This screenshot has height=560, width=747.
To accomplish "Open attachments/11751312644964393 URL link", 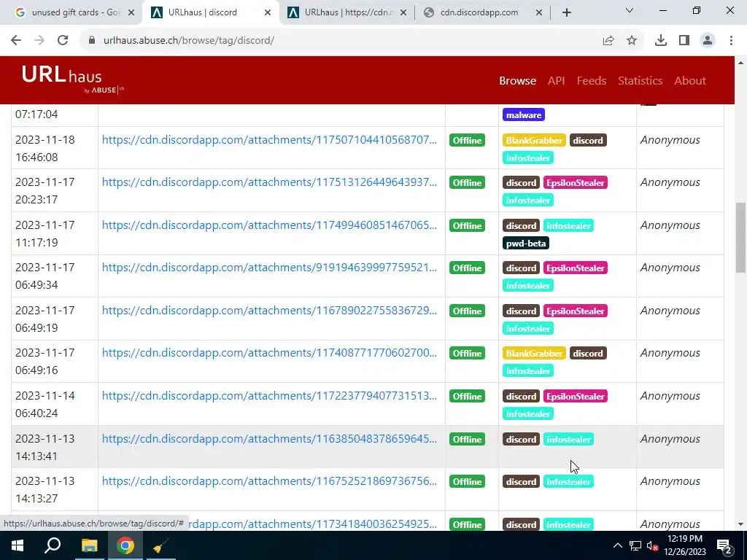I will tap(269, 182).
